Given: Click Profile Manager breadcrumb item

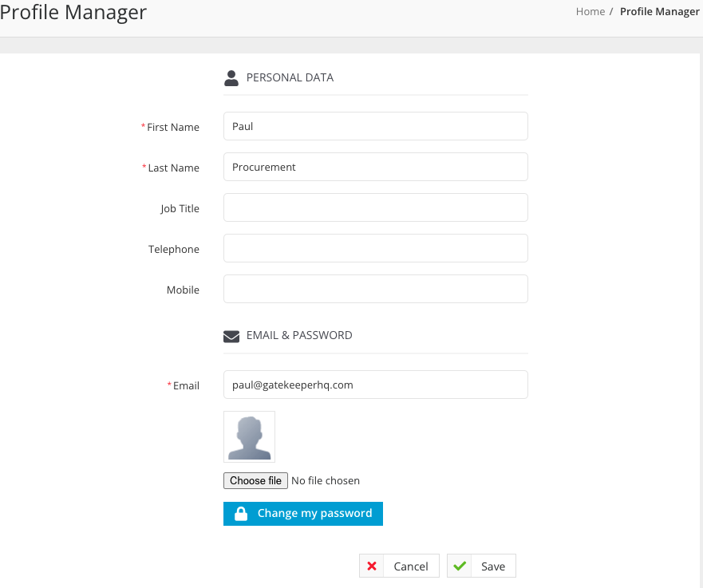Looking at the screenshot, I should pos(659,12).
